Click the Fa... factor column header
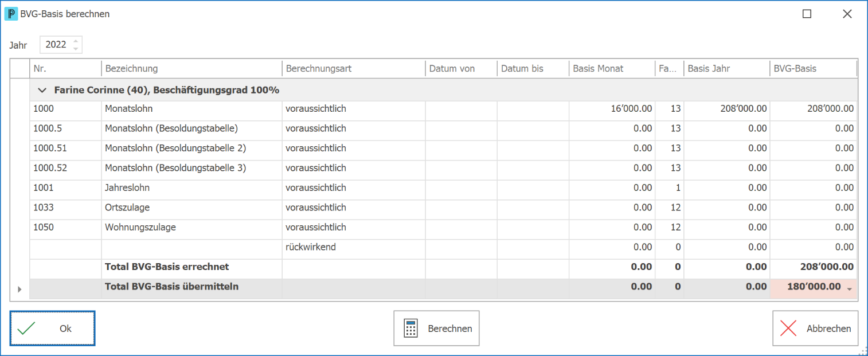The height and width of the screenshot is (356, 868). click(670, 69)
